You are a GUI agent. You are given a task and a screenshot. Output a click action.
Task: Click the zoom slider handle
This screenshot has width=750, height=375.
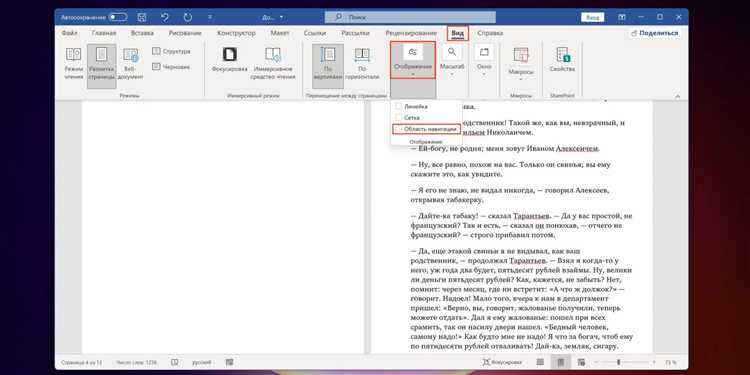pos(619,362)
